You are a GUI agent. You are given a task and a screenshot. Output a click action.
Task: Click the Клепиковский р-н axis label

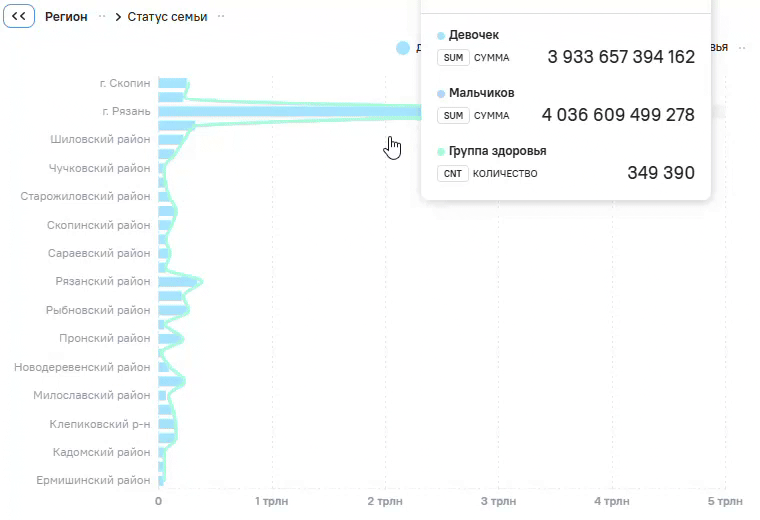pos(100,425)
